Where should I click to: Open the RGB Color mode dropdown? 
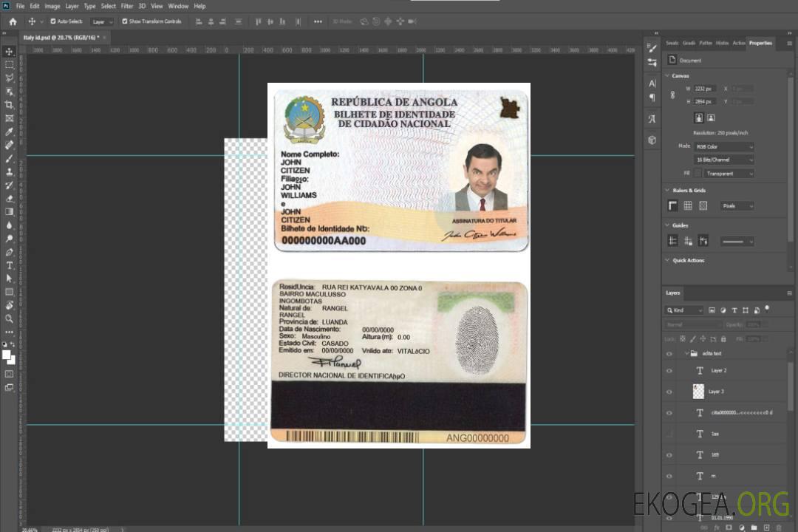click(723, 146)
